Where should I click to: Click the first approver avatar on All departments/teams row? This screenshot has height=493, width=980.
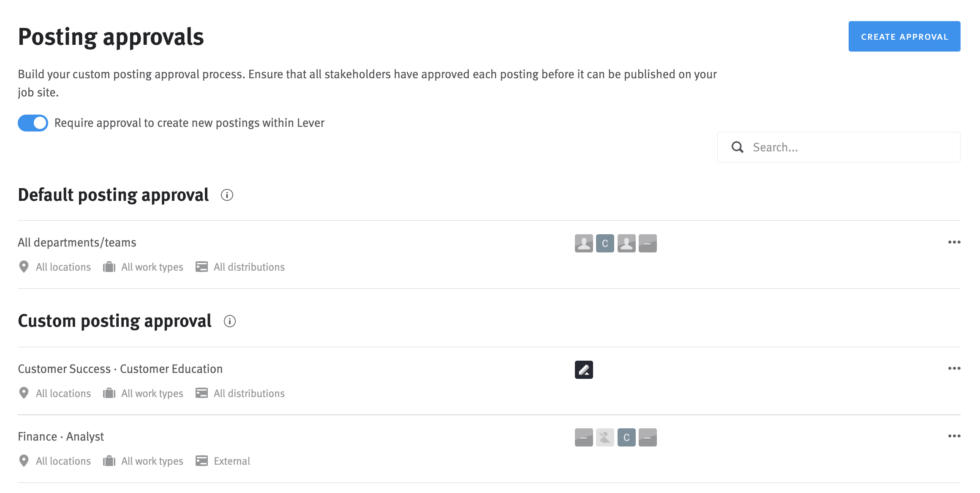[x=584, y=243]
